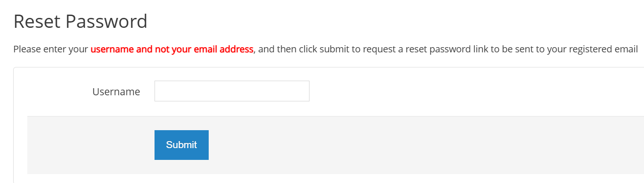
Task: Click the gray bar beside Submit
Action: click(x=424, y=145)
